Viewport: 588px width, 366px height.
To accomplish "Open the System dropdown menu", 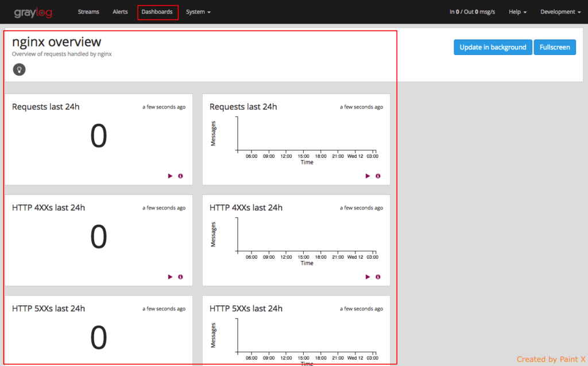I will tap(198, 11).
